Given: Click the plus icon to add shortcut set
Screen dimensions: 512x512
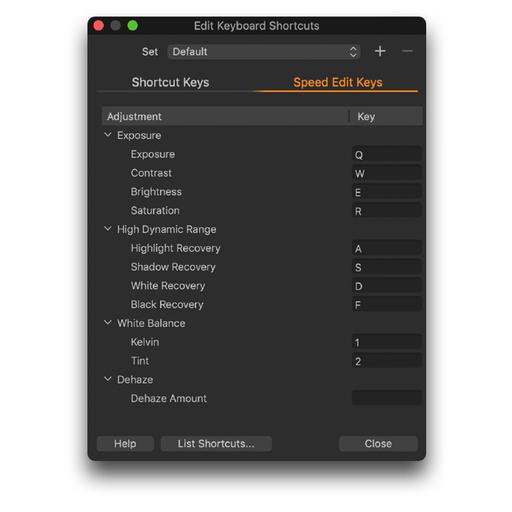Looking at the screenshot, I should pos(380,51).
